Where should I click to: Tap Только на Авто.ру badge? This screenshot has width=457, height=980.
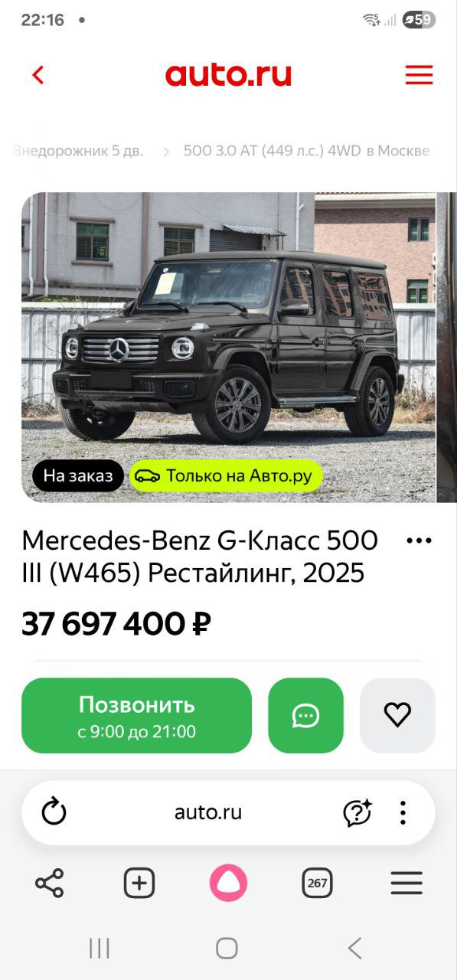pyautogui.click(x=226, y=476)
